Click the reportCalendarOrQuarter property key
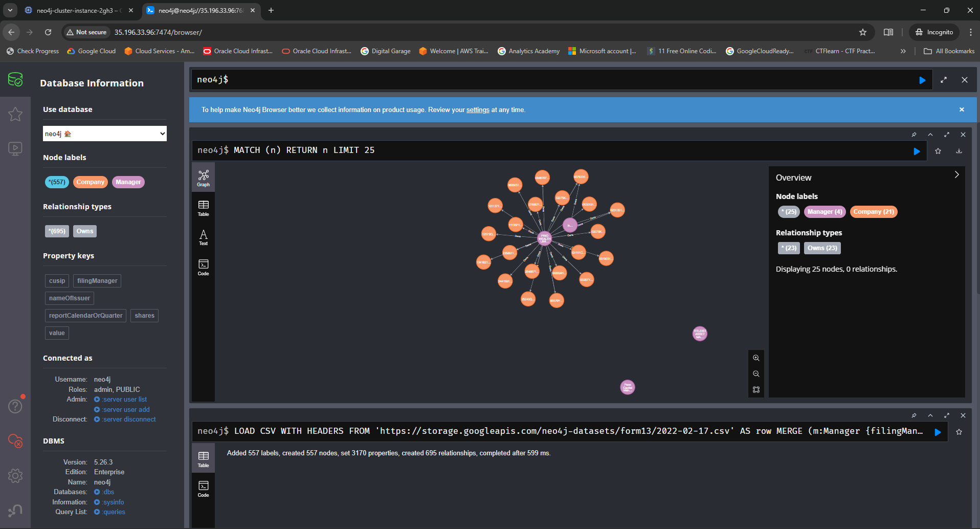The width and height of the screenshot is (980, 529). click(85, 316)
